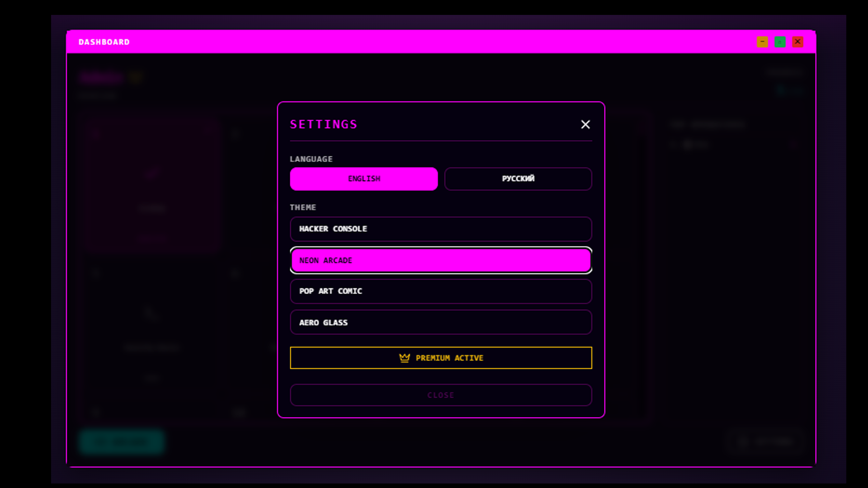
Task: Click the green maximize icon in title bar
Action: click(x=780, y=42)
